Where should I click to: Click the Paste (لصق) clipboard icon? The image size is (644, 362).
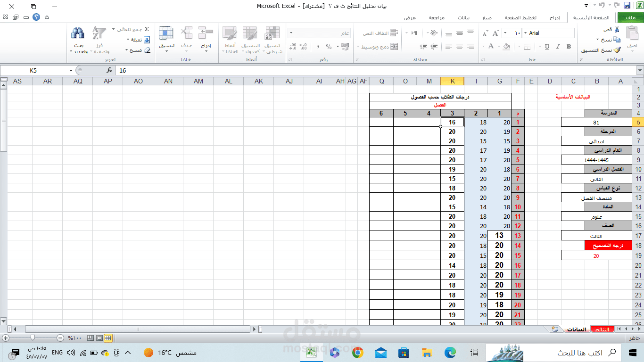[x=632, y=33]
